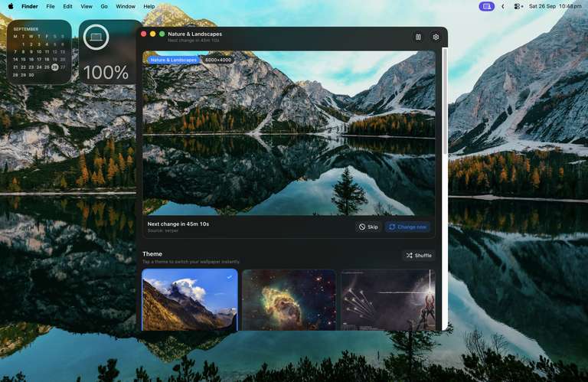
Task: Select the mountain landscape theme thumbnail
Action: [x=190, y=299]
